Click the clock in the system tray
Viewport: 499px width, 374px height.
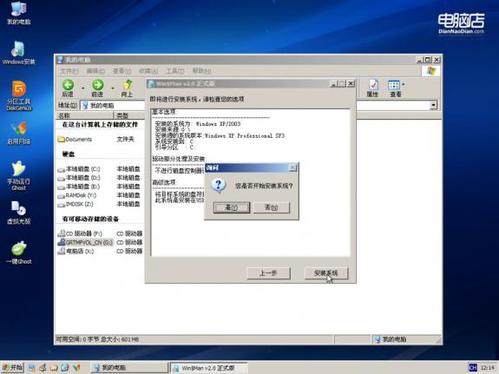pyautogui.click(x=487, y=368)
